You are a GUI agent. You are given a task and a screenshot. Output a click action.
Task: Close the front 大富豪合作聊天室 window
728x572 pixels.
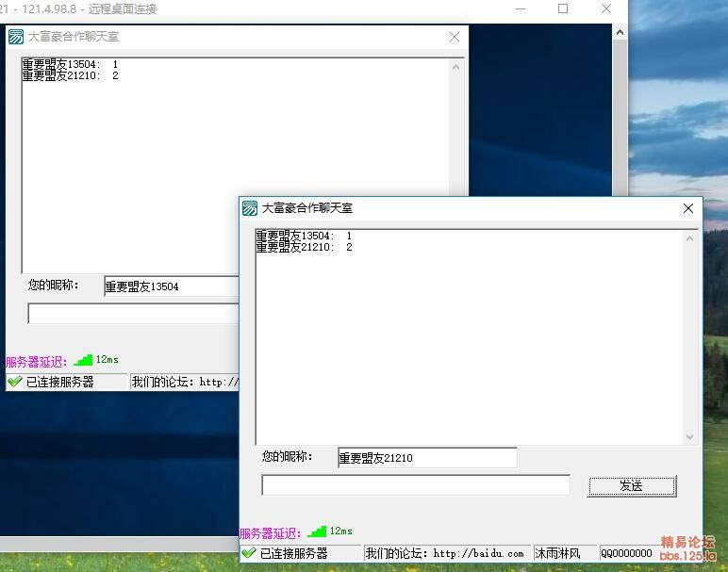688,208
